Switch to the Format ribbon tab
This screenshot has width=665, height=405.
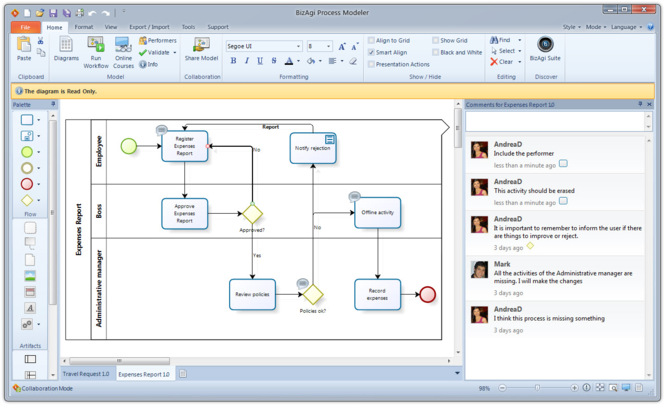tap(83, 27)
